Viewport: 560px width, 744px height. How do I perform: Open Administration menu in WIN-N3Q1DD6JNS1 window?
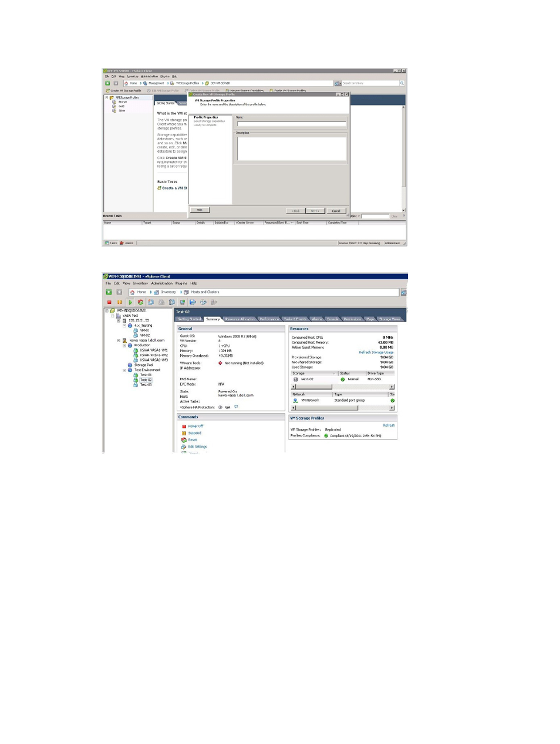(x=162, y=283)
